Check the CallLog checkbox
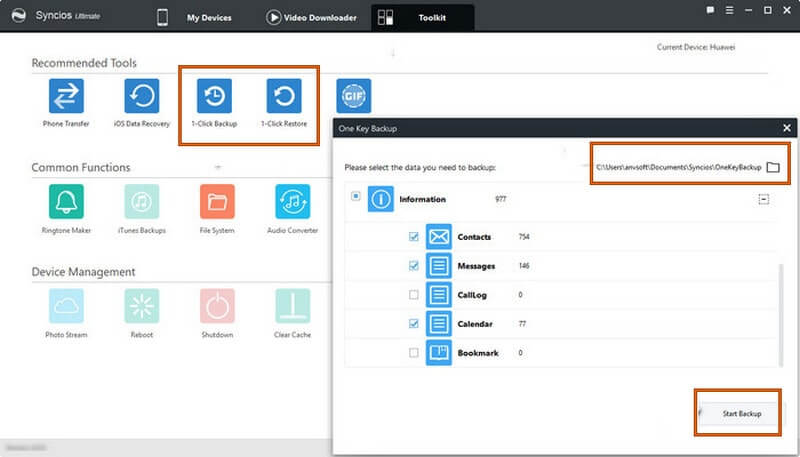800x457 pixels. coord(414,295)
